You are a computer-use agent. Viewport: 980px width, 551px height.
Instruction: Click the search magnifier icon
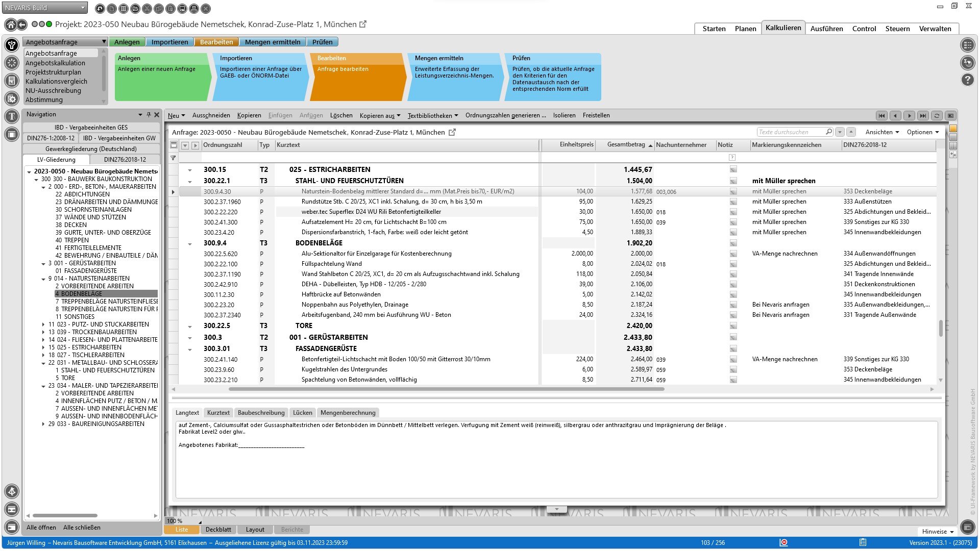click(x=829, y=132)
